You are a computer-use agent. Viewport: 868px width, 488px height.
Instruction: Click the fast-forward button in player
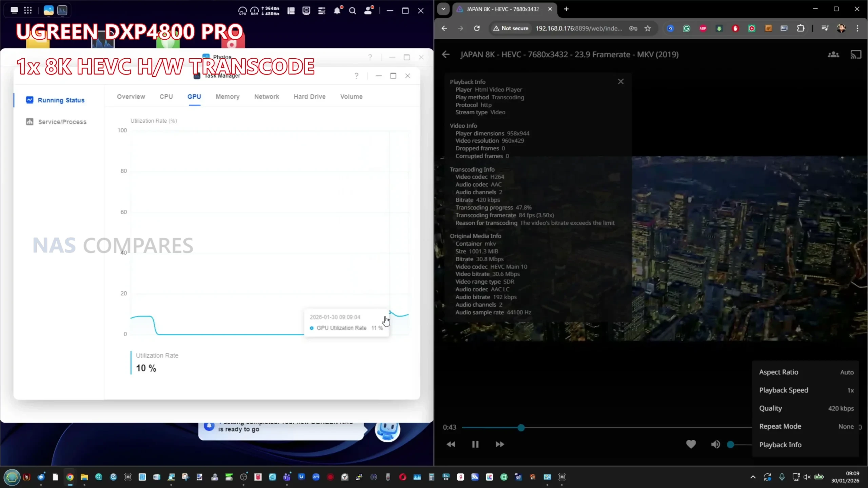(x=500, y=444)
